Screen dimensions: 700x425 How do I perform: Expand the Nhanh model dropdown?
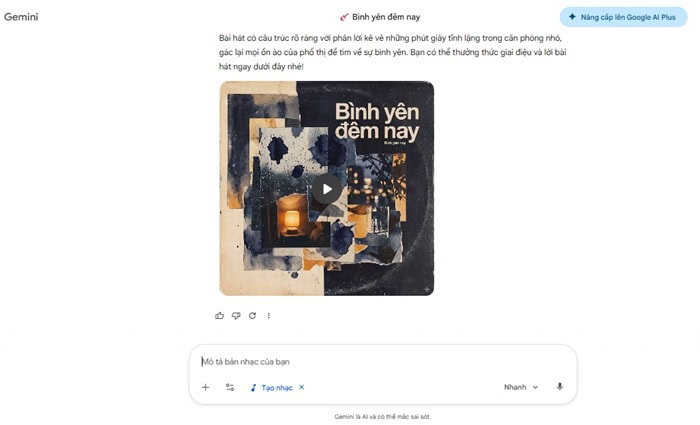521,387
